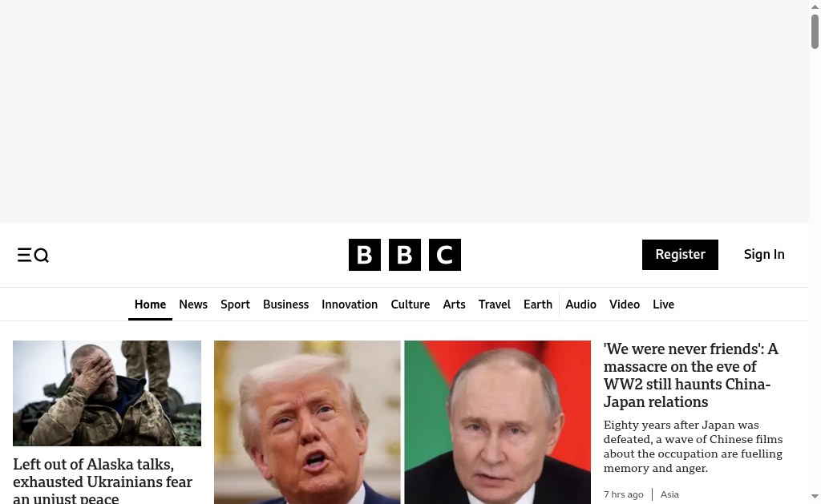821x504 pixels.
Task: Open the Trump and Putin lead image
Action: (x=402, y=422)
